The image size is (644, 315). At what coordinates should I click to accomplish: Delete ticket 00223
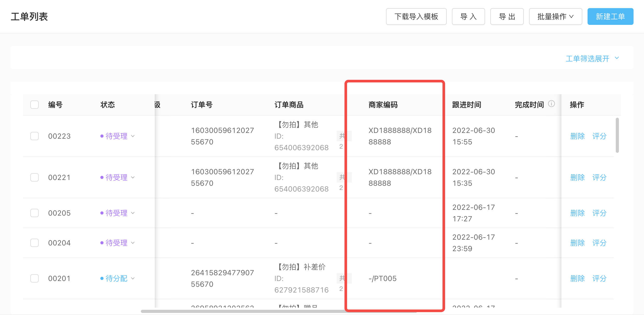pos(577,136)
